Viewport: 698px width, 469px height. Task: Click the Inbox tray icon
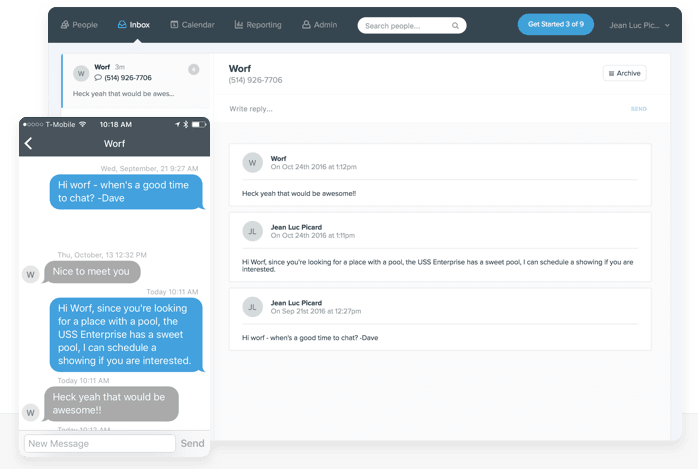click(x=122, y=25)
